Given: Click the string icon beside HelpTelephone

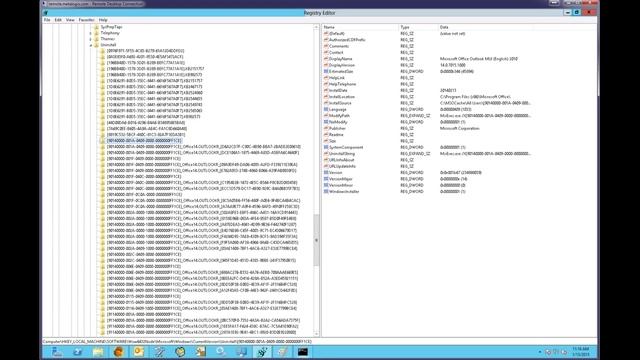Looking at the screenshot, I should point(326,84).
